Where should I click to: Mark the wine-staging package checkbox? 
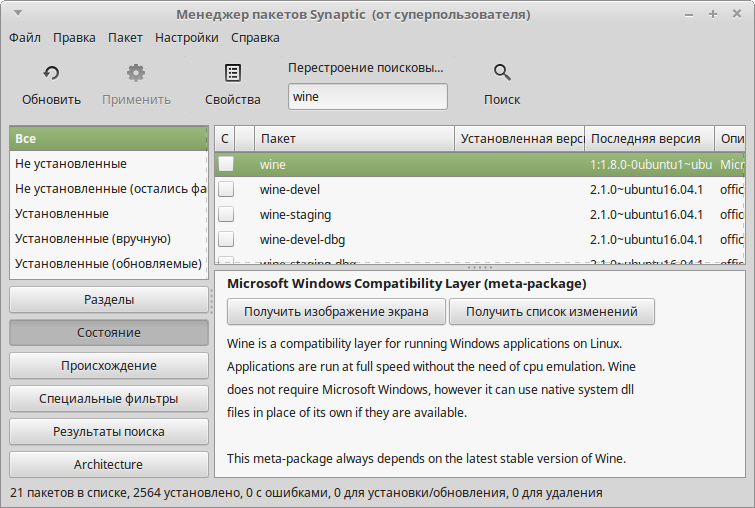[226, 214]
